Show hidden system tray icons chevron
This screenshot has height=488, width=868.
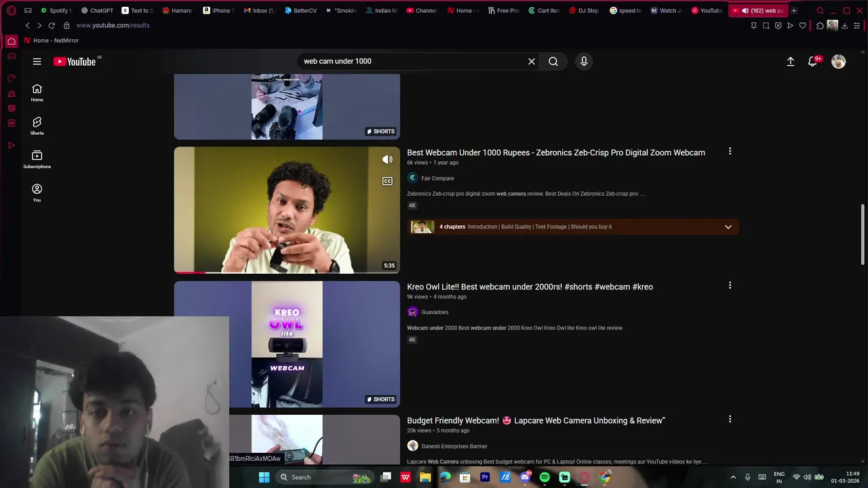point(733,477)
